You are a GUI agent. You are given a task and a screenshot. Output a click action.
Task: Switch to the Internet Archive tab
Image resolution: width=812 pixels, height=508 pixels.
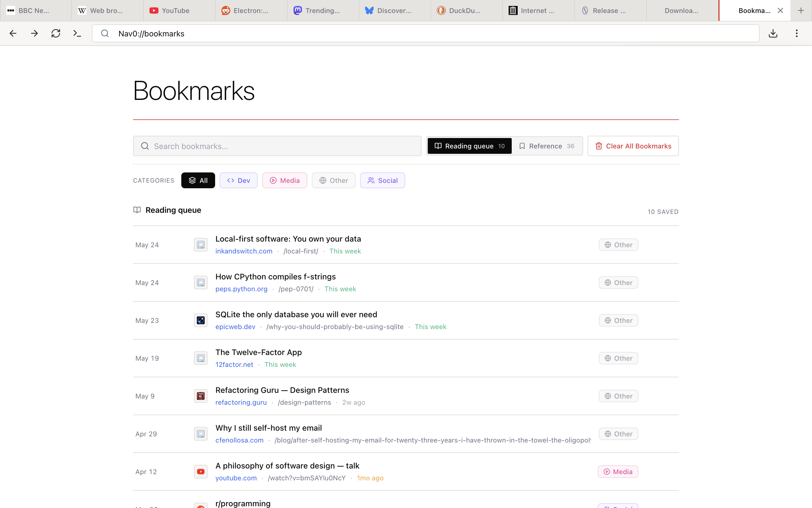538,10
